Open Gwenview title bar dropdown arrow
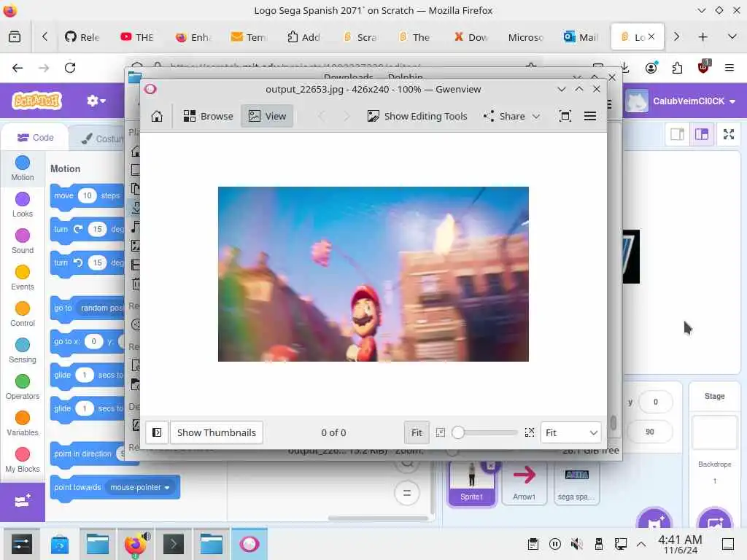 pos(561,89)
